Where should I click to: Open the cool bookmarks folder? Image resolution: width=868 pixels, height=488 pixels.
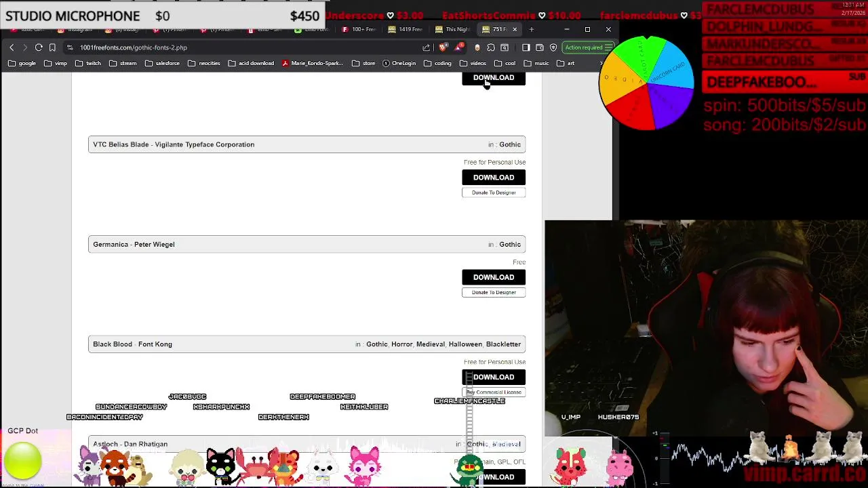click(x=505, y=63)
